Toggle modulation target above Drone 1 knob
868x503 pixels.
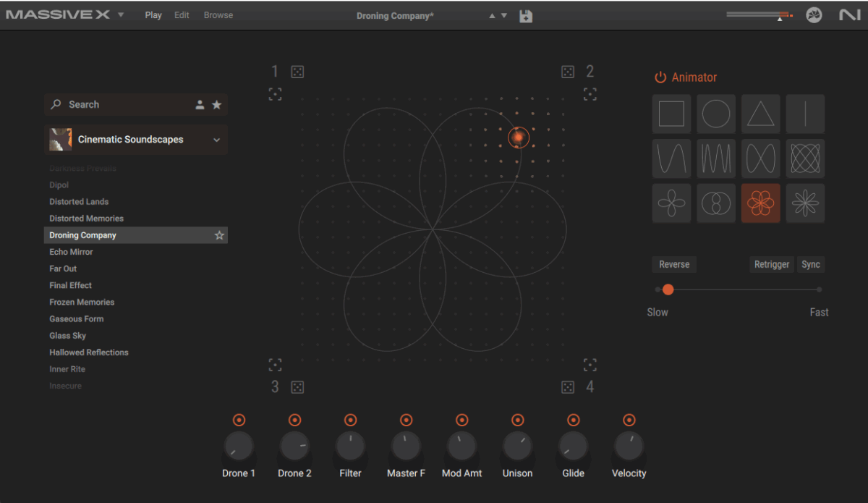tap(239, 420)
